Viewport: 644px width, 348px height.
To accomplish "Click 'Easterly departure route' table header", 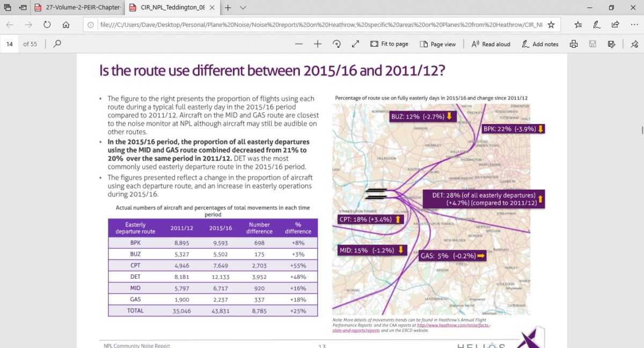I will coord(135,228).
